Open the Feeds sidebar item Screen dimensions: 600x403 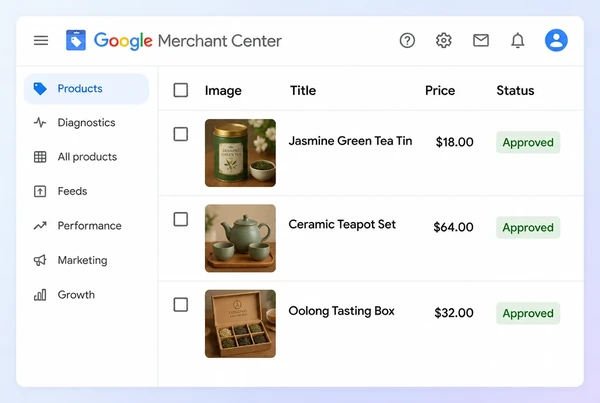(x=86, y=191)
